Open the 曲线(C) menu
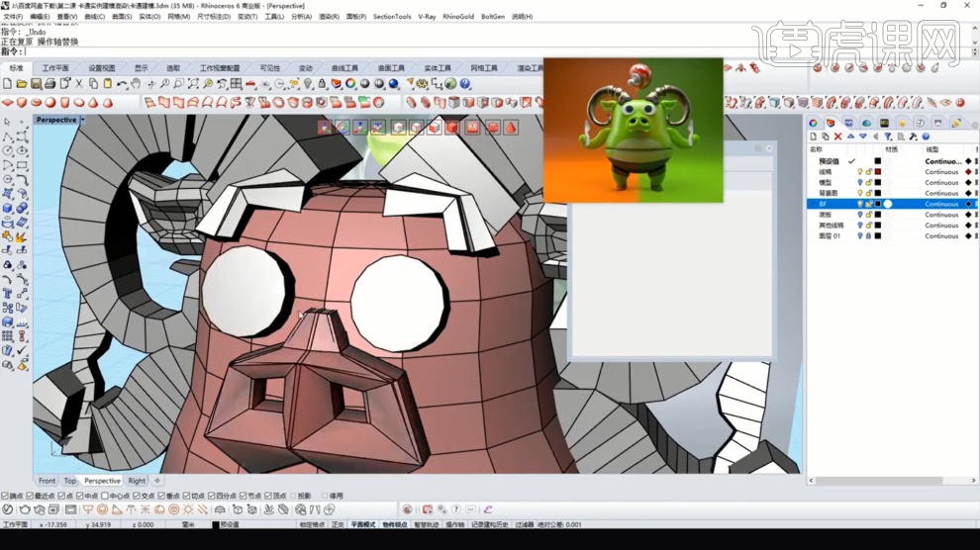Screen dimensions: 980x550 pos(94,17)
